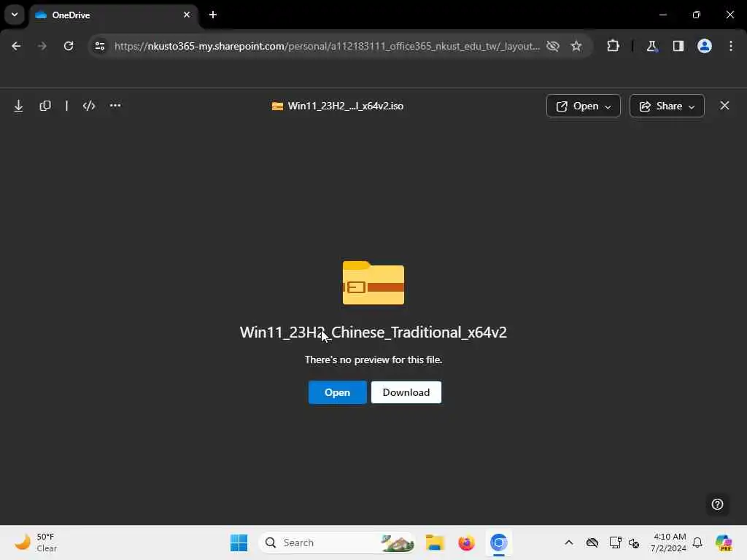Click the OneDrive cloud tray icon
747x560 pixels.
(x=592, y=542)
